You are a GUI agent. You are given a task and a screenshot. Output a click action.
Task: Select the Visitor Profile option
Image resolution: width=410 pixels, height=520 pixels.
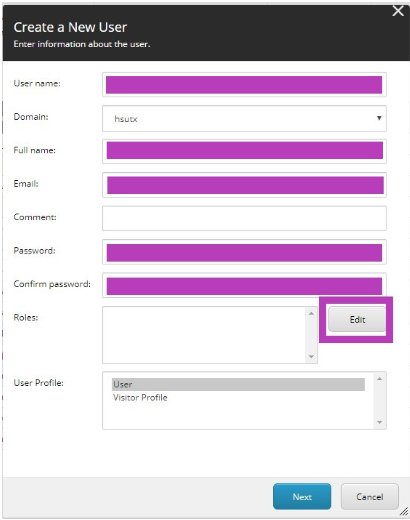[140, 397]
